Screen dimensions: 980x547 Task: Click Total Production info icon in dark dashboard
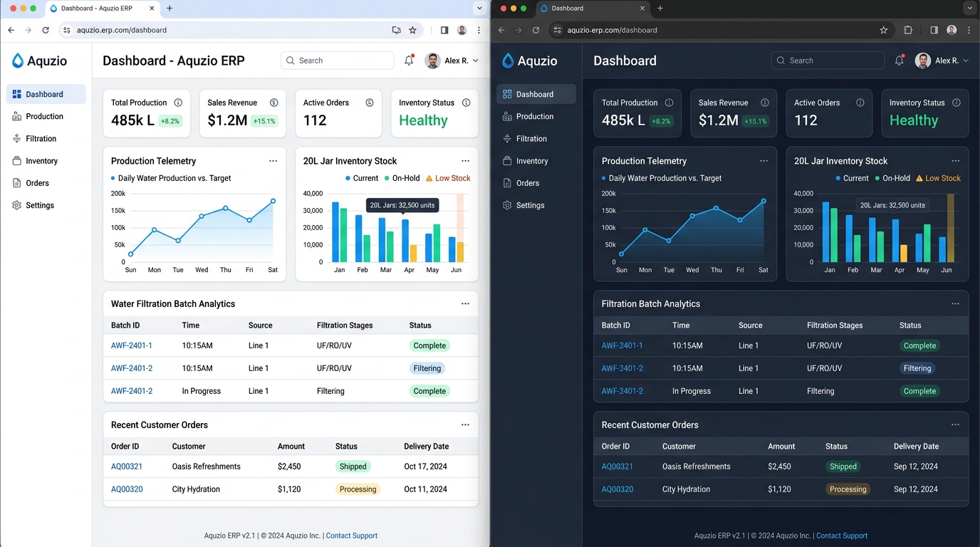click(669, 103)
